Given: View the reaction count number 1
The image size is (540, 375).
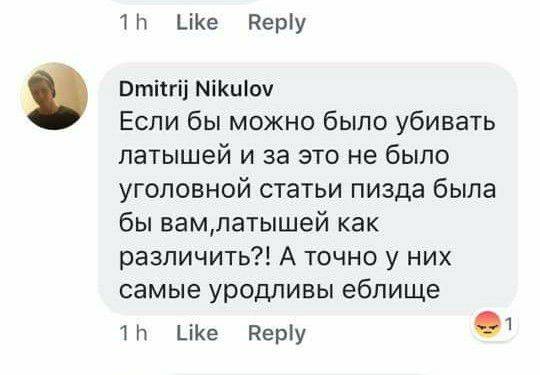Looking at the screenshot, I should coord(509,324).
